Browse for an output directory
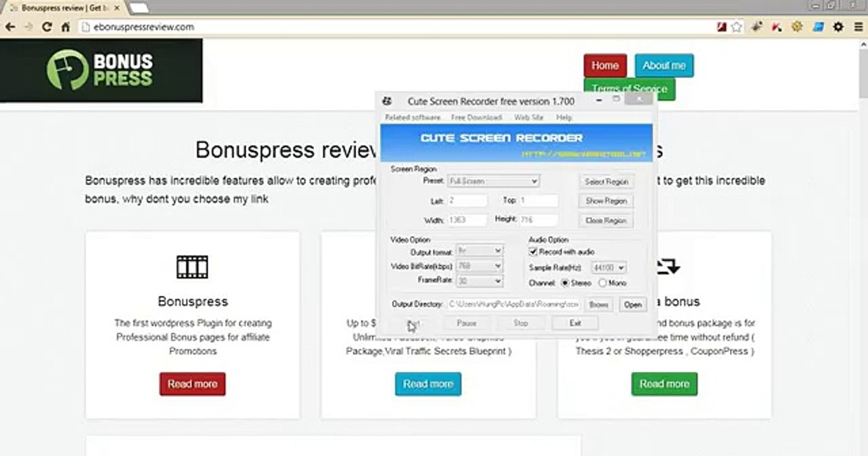Image resolution: width=868 pixels, height=456 pixels. click(x=598, y=305)
